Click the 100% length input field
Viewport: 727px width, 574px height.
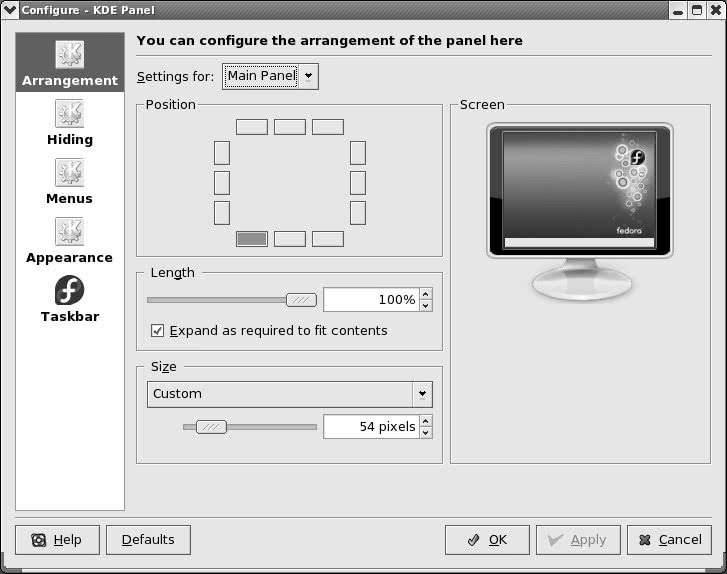pos(371,300)
